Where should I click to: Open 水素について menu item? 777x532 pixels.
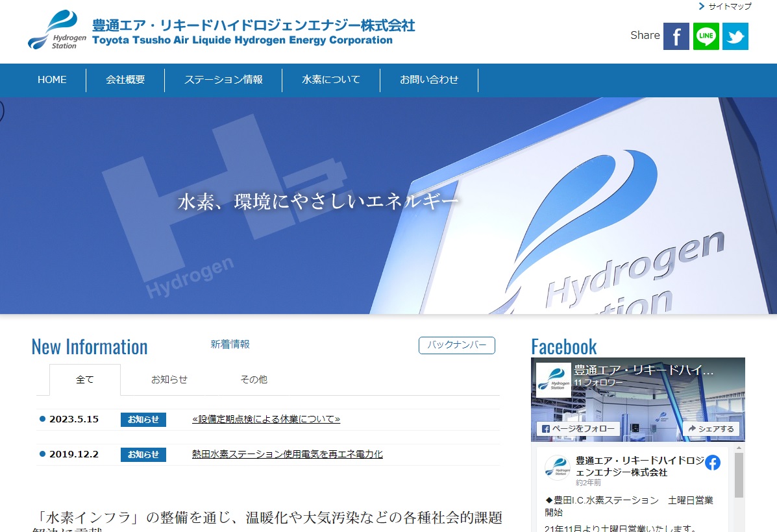click(331, 80)
